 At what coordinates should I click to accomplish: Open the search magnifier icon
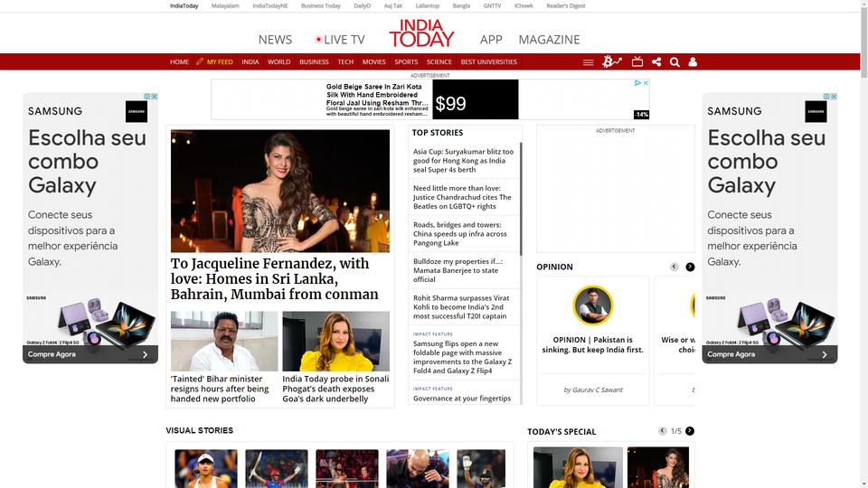(x=675, y=62)
